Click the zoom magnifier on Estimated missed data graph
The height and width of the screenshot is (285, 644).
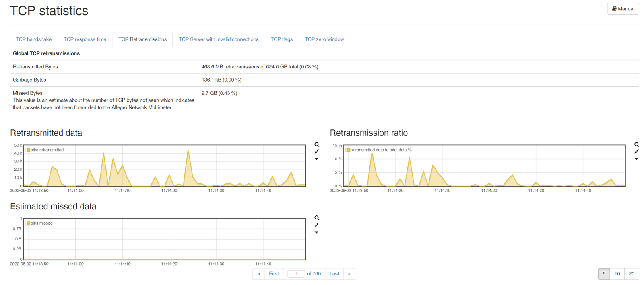[x=317, y=218]
